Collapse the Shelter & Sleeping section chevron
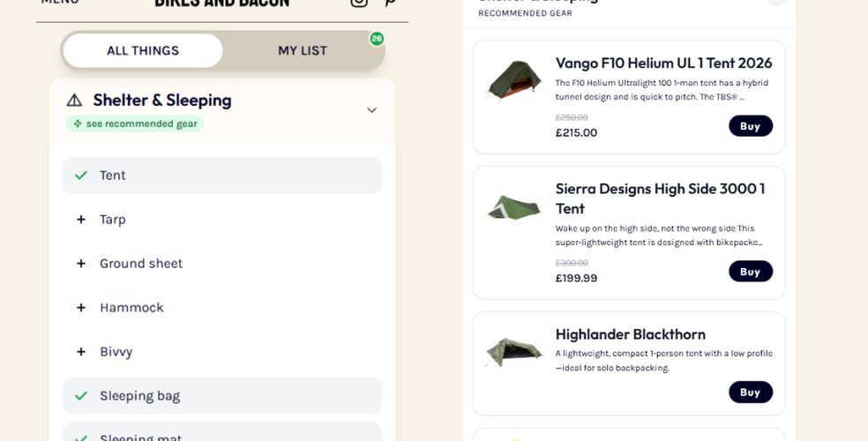 [x=371, y=110]
